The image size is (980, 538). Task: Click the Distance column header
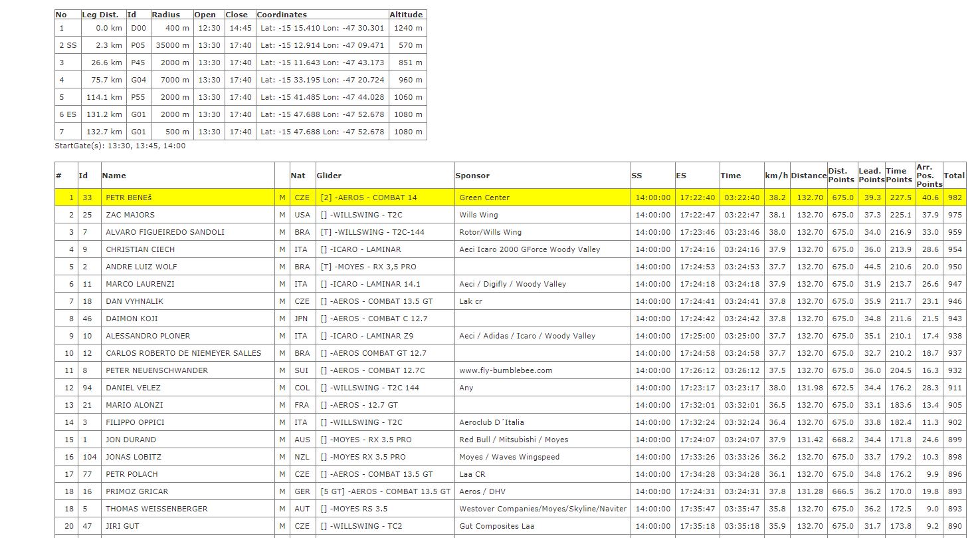[x=809, y=176]
